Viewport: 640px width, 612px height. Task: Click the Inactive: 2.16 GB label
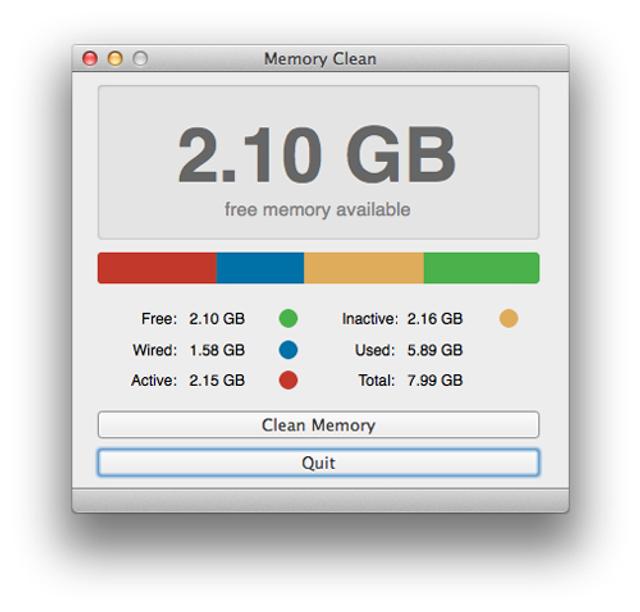pyautogui.click(x=402, y=319)
